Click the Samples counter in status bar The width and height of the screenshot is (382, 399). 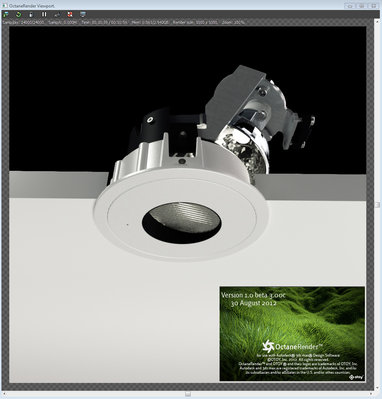[24, 22]
